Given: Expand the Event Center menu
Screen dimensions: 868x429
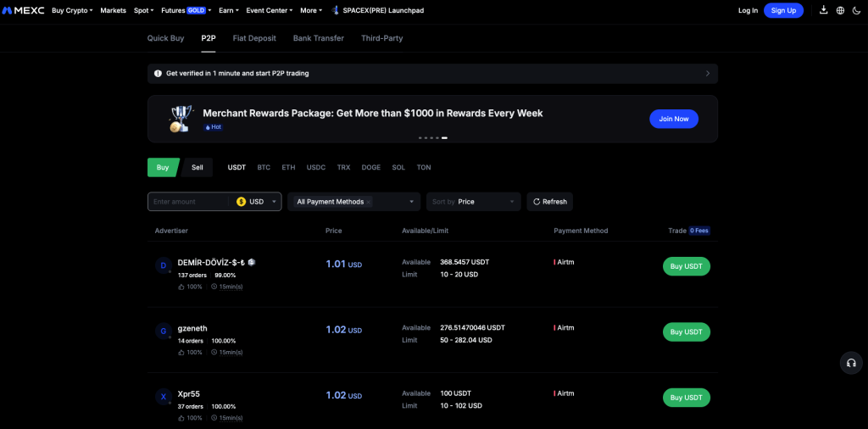Looking at the screenshot, I should pyautogui.click(x=269, y=10).
